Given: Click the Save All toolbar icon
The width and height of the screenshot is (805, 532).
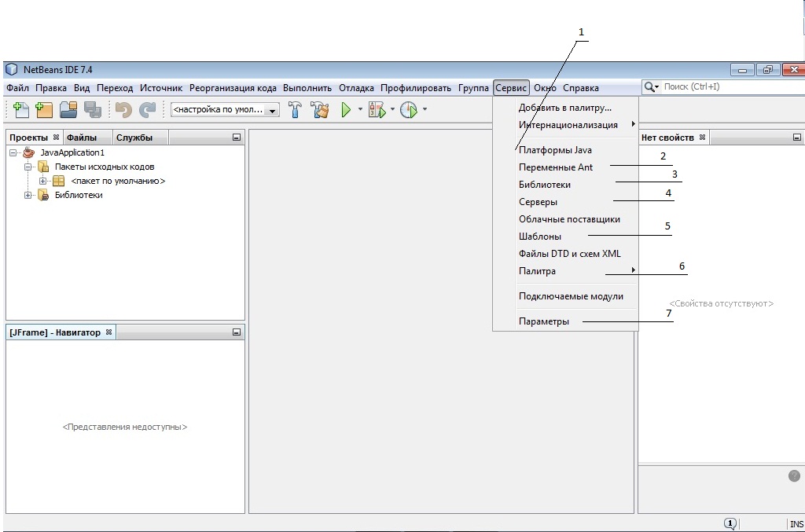Looking at the screenshot, I should (93, 110).
